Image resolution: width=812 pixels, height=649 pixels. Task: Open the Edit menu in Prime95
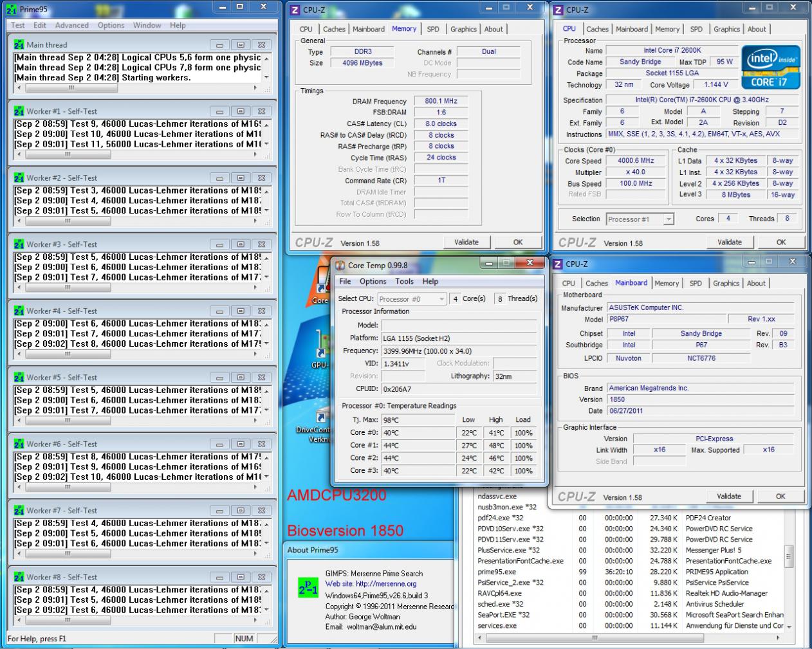click(40, 25)
